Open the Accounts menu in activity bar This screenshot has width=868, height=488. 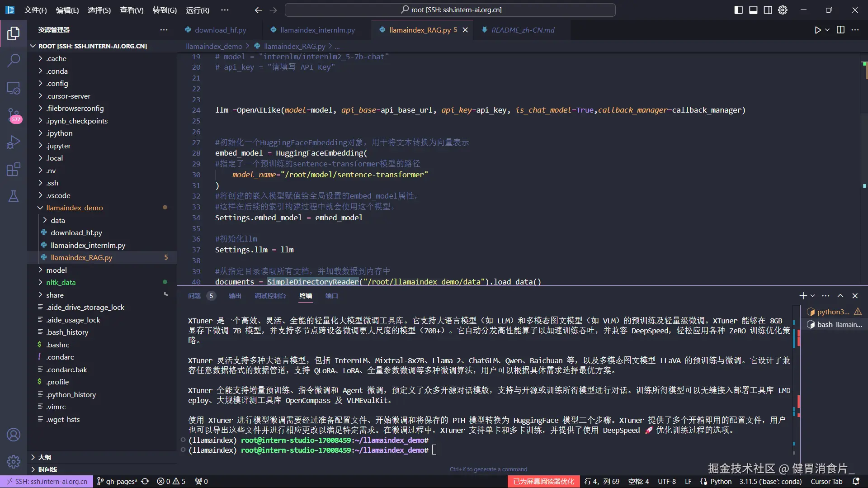(14, 435)
